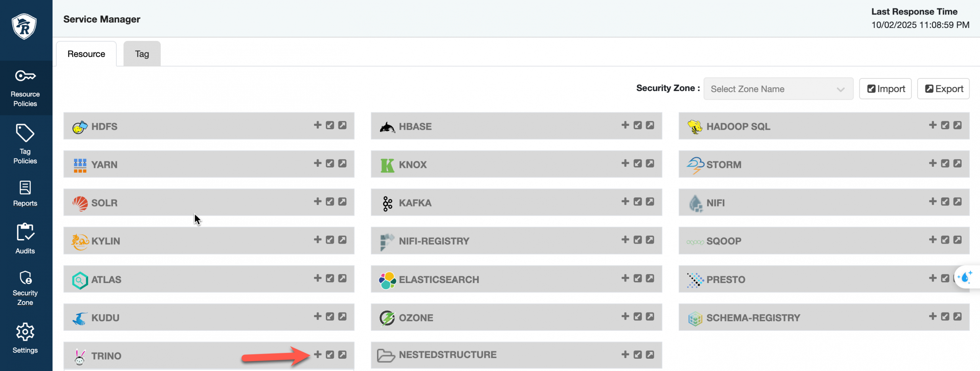980x371 pixels.
Task: Click the plus icon to add TRINO service
Action: click(x=317, y=355)
